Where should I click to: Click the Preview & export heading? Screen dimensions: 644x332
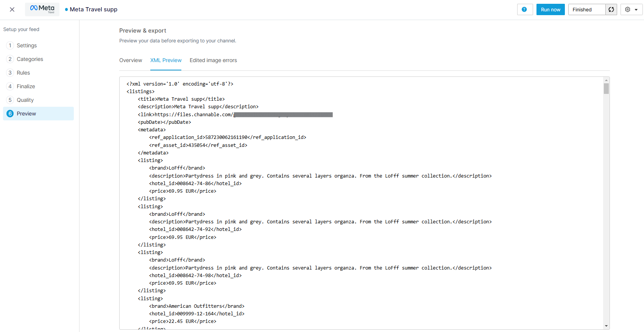click(143, 31)
